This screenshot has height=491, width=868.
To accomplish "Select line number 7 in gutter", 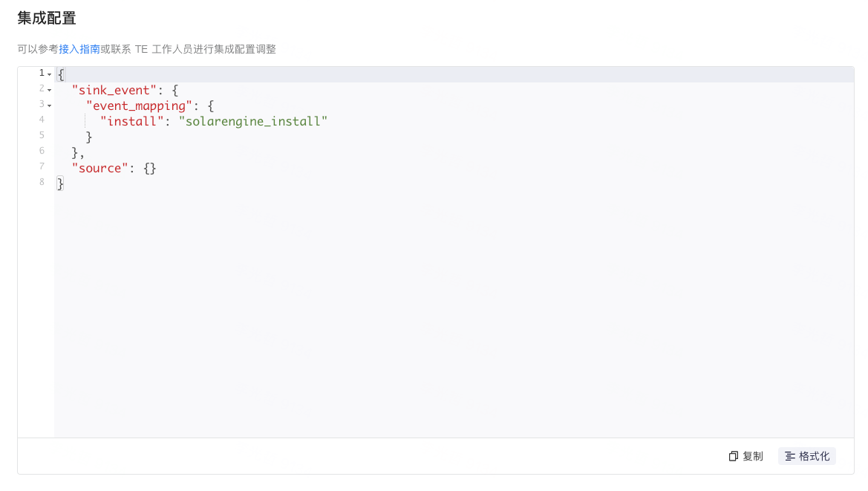I will pos(42,166).
